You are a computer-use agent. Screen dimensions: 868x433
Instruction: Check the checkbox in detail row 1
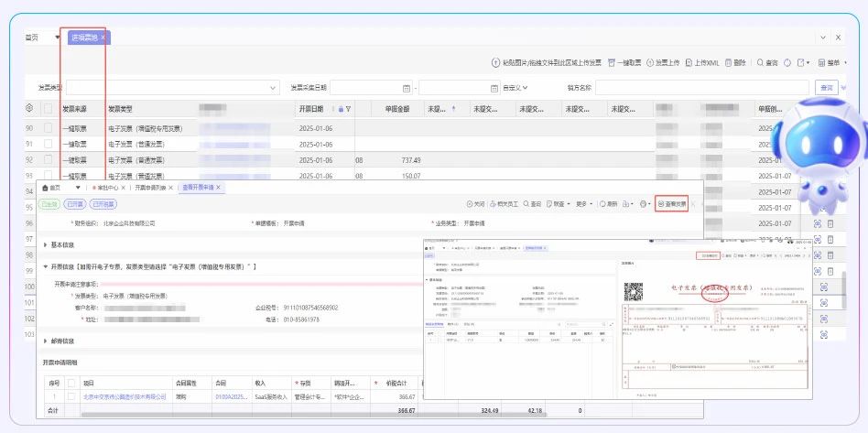click(71, 396)
